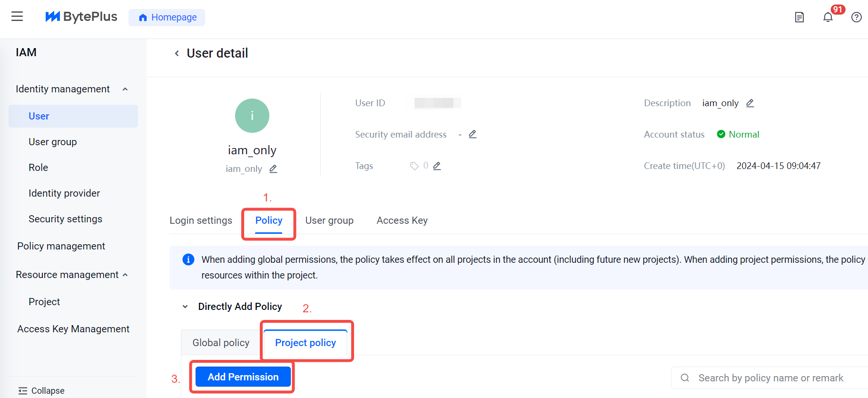The image size is (868, 398).
Task: Edit Tags with the pencil icon
Action: 437,166
